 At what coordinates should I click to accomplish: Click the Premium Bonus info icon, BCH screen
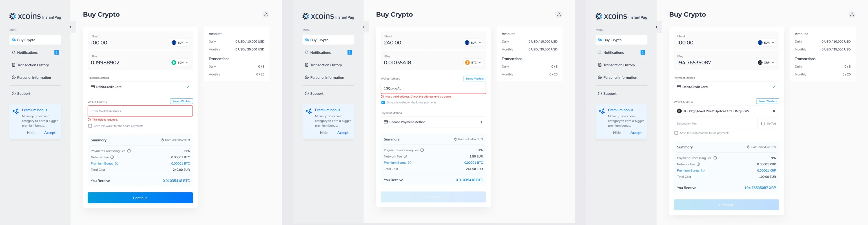pos(117,163)
